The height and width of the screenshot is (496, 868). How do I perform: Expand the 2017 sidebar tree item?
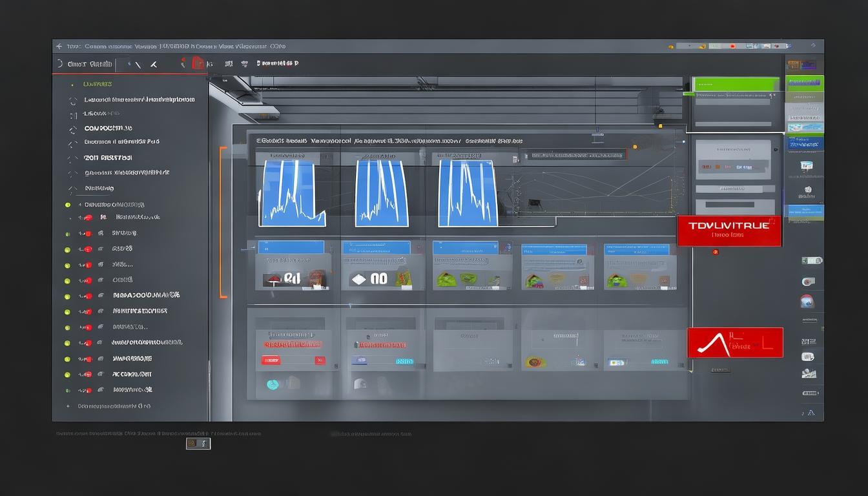72,158
